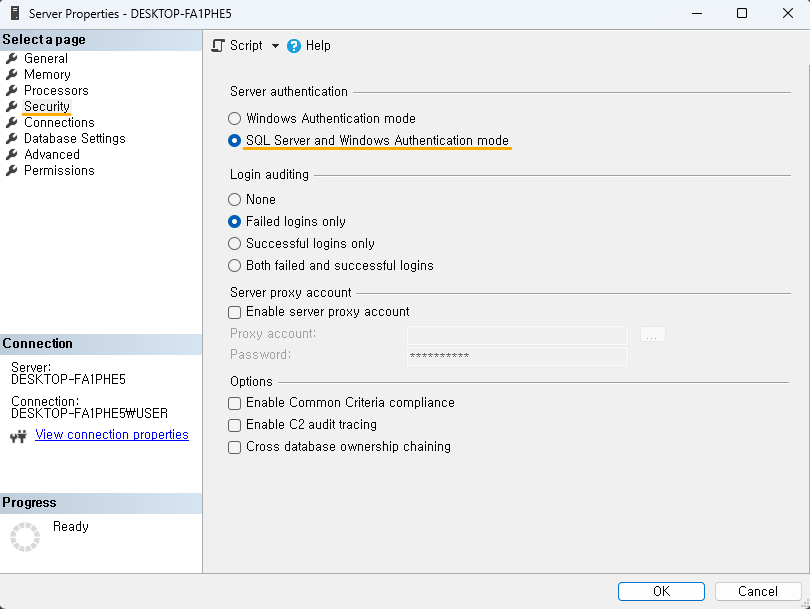Open the Processors page
Screen dimensions: 810x609
point(56,90)
